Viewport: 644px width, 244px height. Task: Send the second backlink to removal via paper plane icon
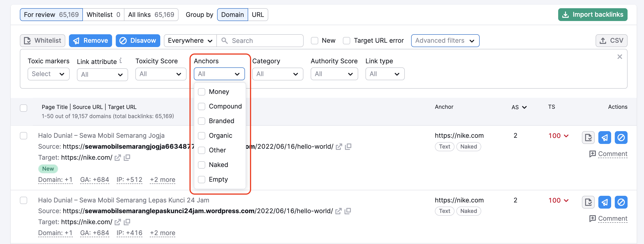605,202
